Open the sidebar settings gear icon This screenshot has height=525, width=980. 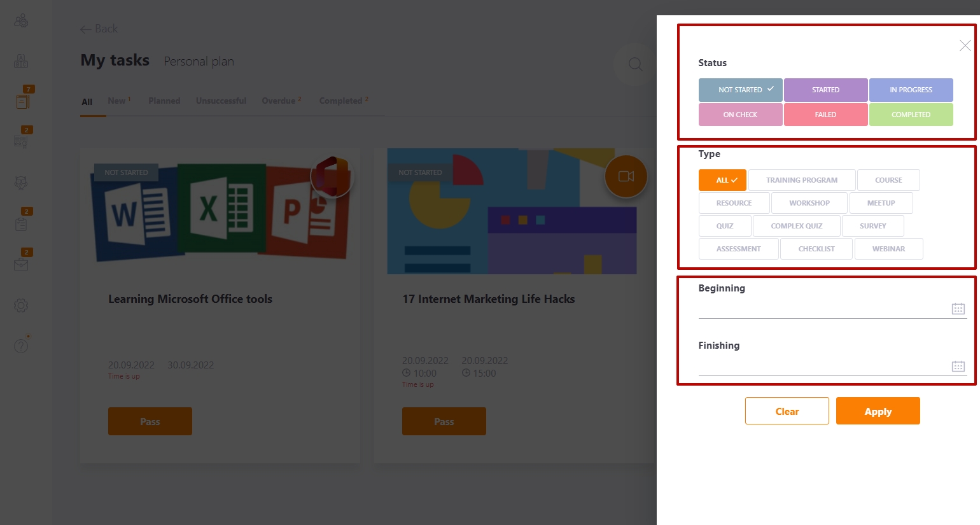[21, 305]
